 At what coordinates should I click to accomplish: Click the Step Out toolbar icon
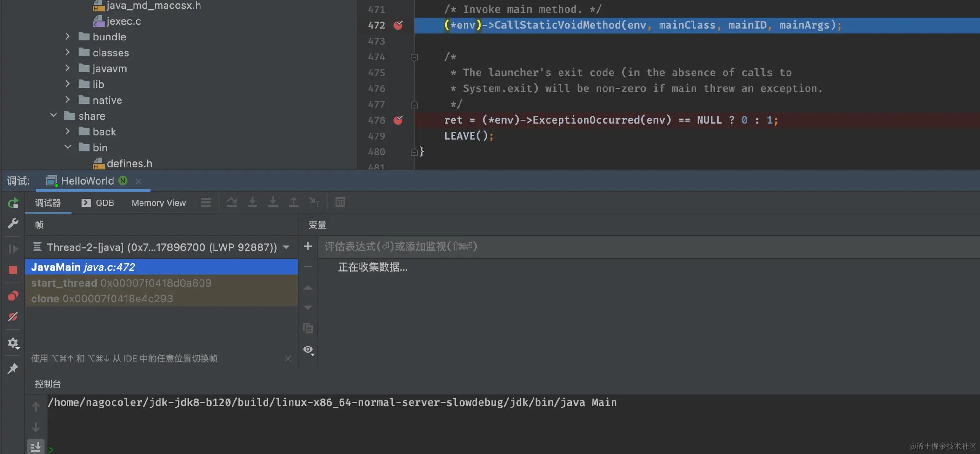coord(293,203)
